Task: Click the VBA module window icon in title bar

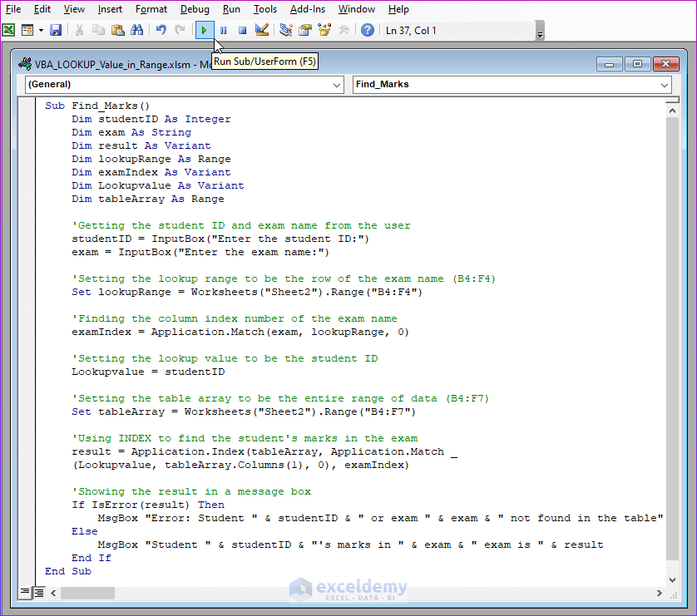Action: [25, 64]
